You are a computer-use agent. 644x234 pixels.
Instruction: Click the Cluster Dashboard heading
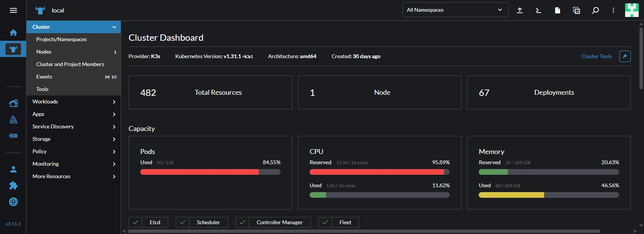[x=166, y=38]
